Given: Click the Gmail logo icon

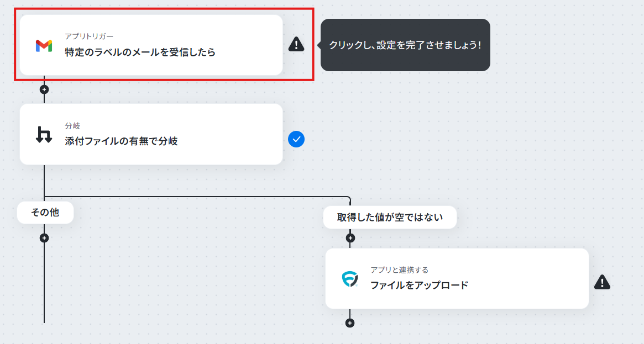Looking at the screenshot, I should pyautogui.click(x=44, y=45).
